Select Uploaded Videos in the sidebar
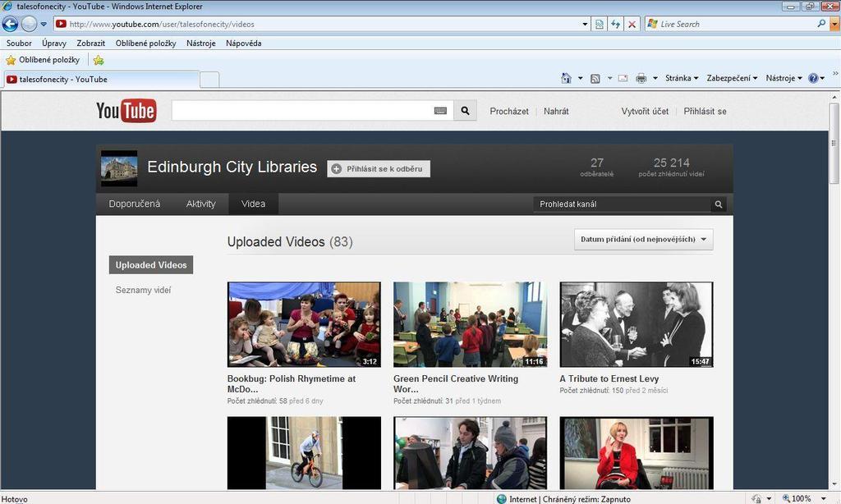This screenshot has width=841, height=504. pos(151,265)
